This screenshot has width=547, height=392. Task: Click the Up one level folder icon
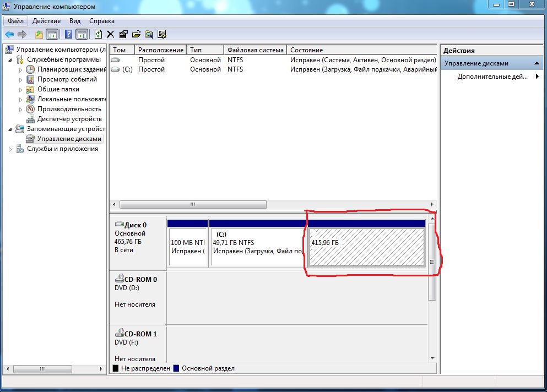click(39, 34)
